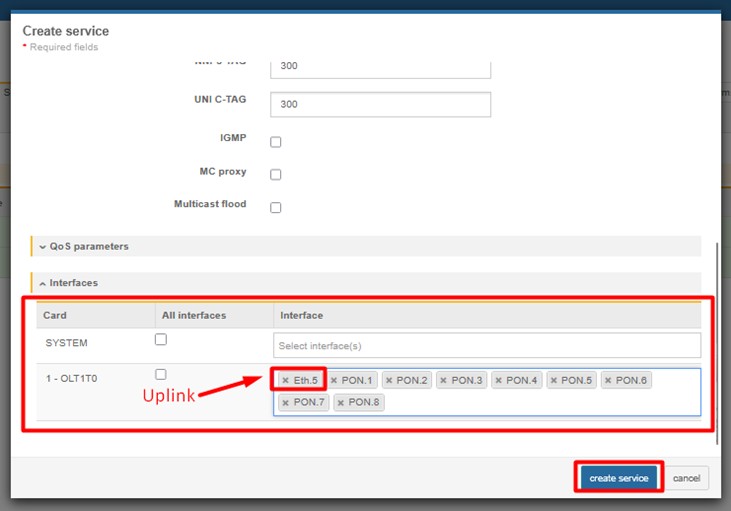Remove the PON.6 interface tag

point(610,381)
